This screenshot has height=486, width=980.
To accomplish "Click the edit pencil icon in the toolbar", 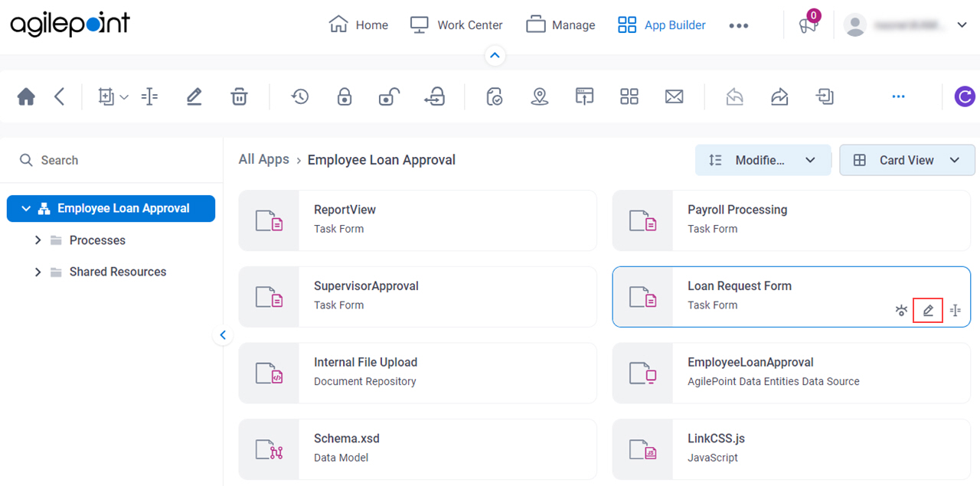I will coord(194,96).
